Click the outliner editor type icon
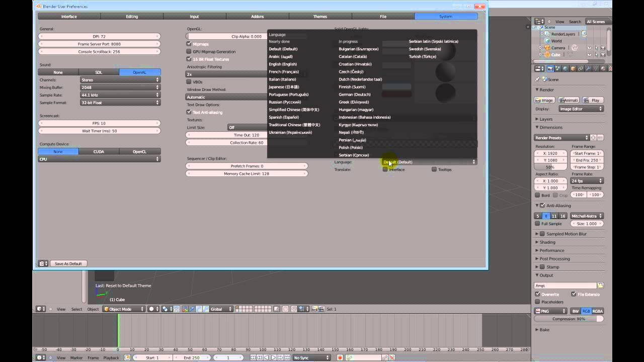The height and width of the screenshot is (362, 644). click(x=539, y=22)
